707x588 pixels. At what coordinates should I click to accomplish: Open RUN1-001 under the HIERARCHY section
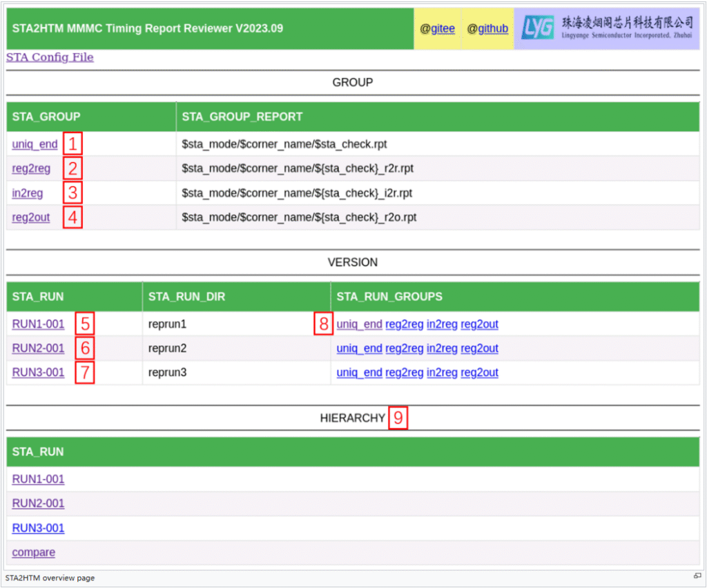38,480
